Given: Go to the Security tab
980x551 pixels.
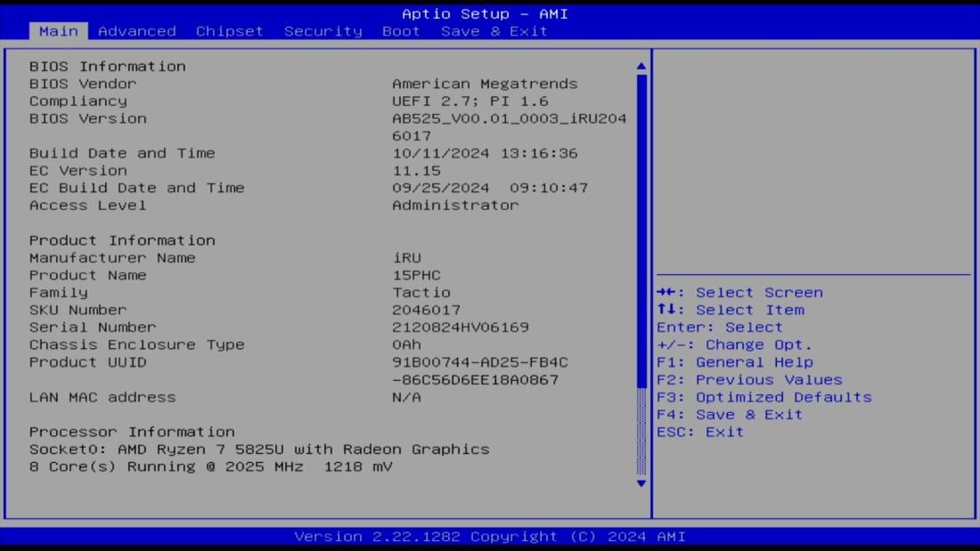Looking at the screenshot, I should [323, 31].
